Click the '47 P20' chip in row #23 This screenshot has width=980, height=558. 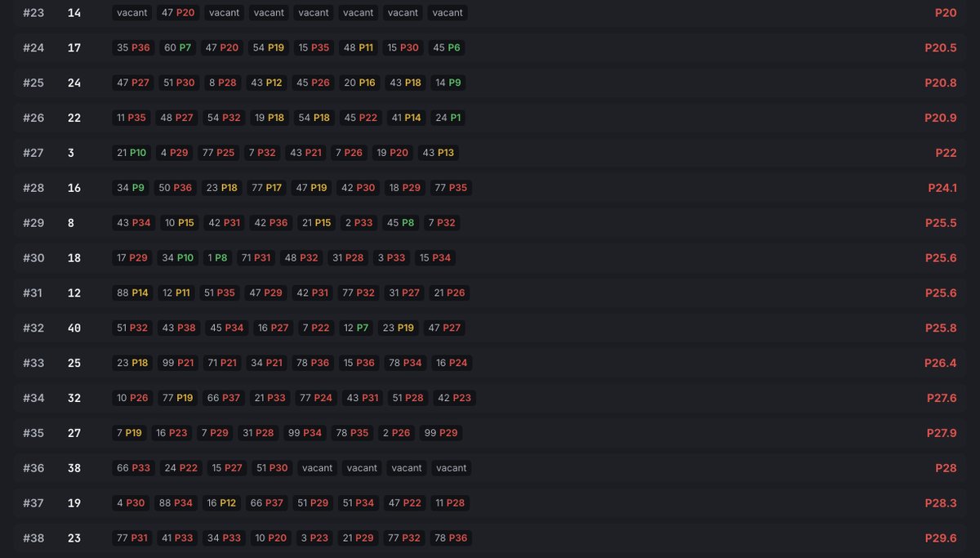click(178, 13)
